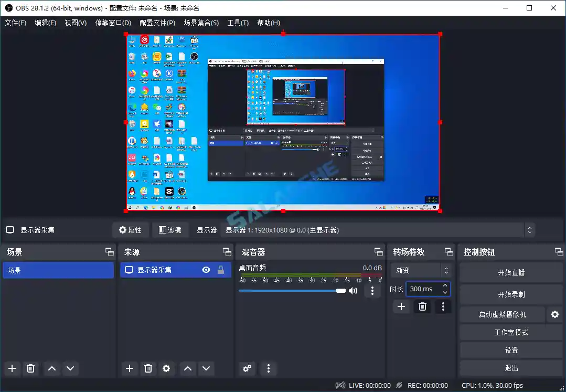Open the 显示器 1 display selection dropdown

pyautogui.click(x=529, y=229)
